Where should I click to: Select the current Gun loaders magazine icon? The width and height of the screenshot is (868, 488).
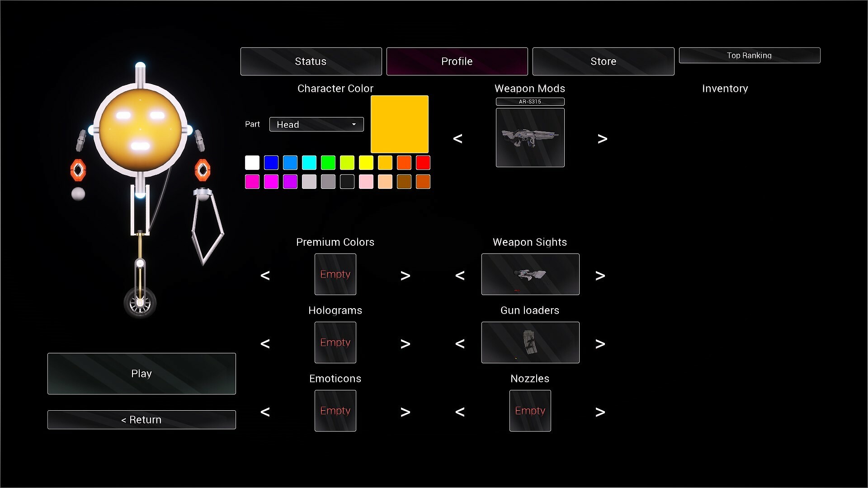pos(530,342)
